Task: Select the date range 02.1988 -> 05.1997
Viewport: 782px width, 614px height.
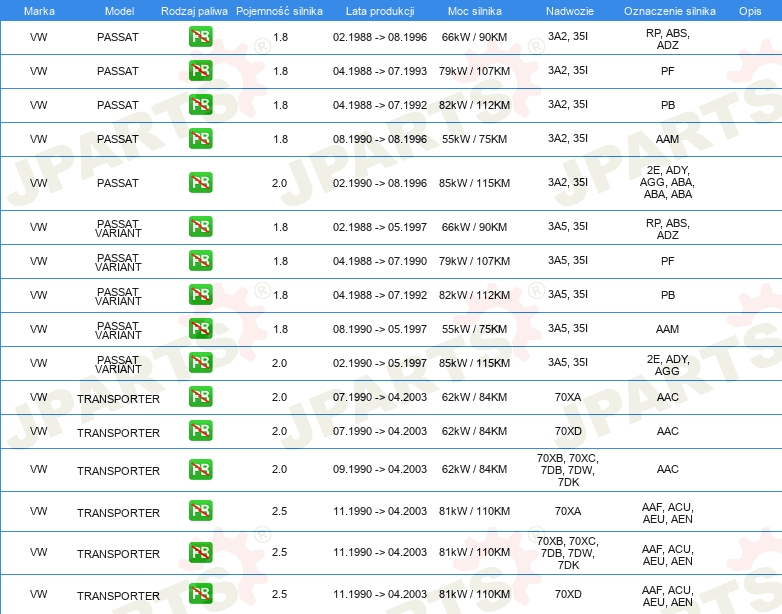Action: (380, 227)
